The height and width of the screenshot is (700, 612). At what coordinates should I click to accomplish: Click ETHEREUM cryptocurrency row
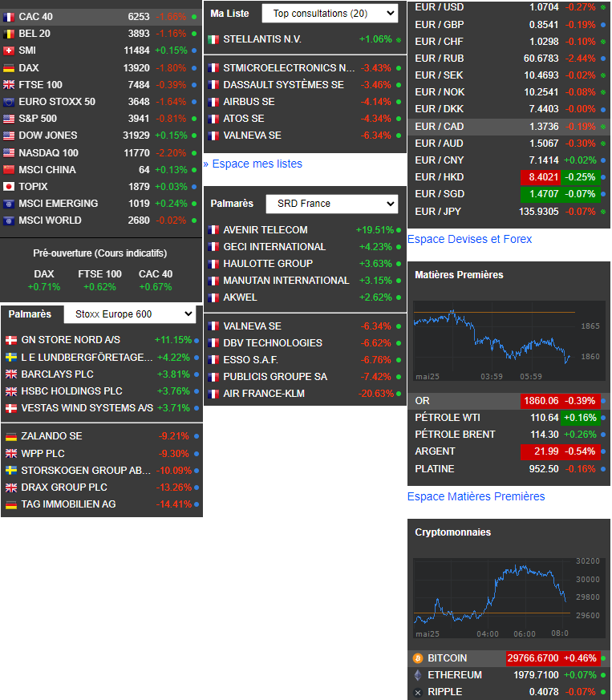pyautogui.click(x=509, y=675)
